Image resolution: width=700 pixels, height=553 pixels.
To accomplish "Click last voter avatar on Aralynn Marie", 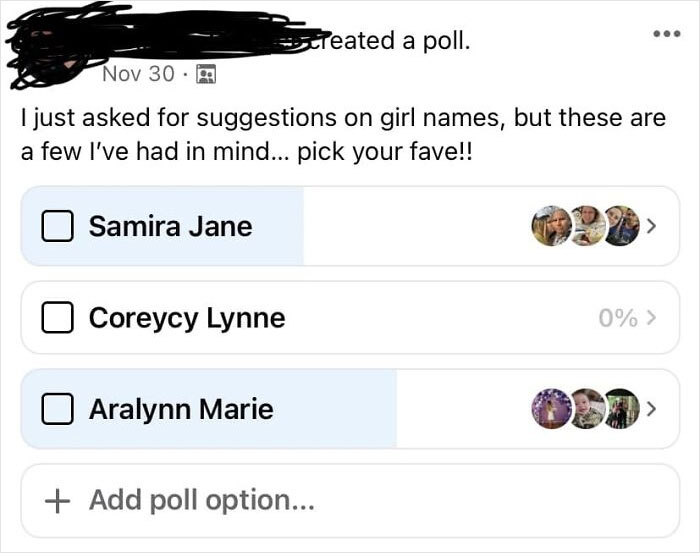I will pyautogui.click(x=621, y=410).
